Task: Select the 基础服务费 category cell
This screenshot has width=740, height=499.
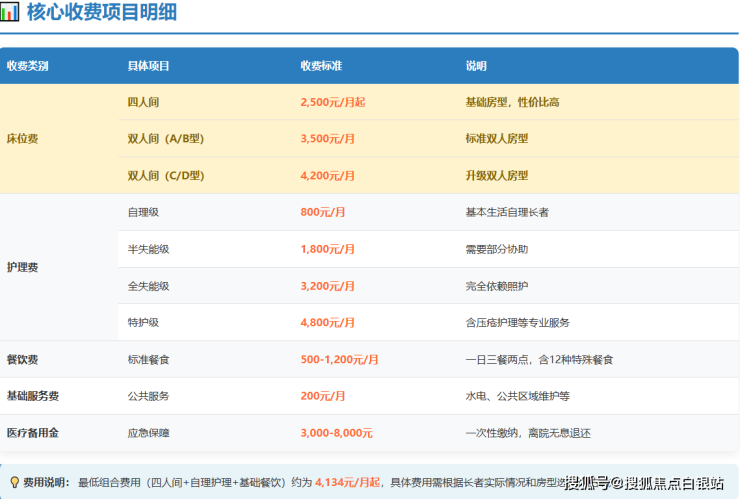Action: click(x=33, y=396)
